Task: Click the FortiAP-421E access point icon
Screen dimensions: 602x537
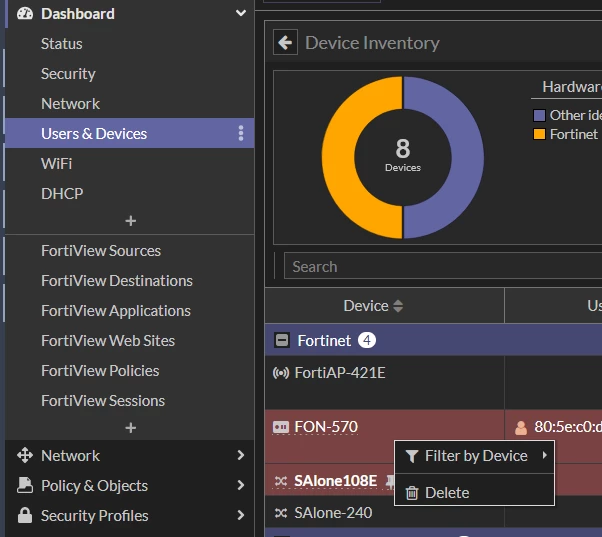Action: click(x=281, y=373)
